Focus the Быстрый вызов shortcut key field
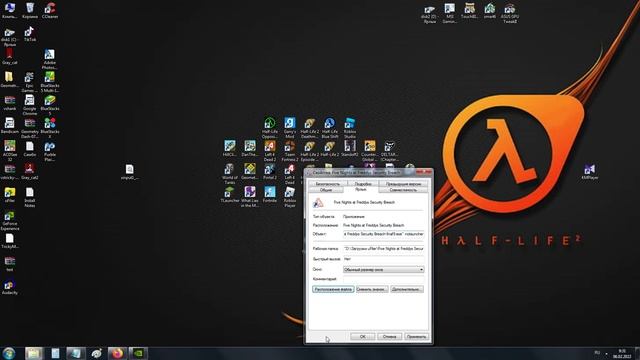640x360 pixels. 384,259
